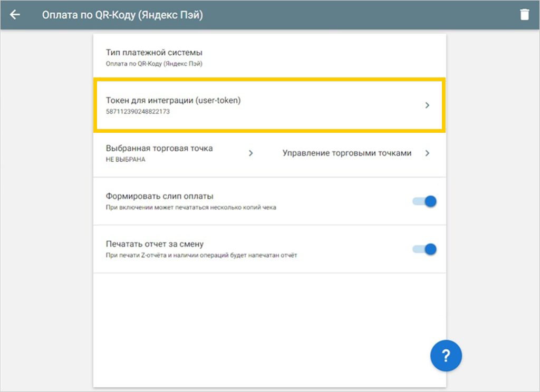Click the description about printing several receipt copies

191,208
